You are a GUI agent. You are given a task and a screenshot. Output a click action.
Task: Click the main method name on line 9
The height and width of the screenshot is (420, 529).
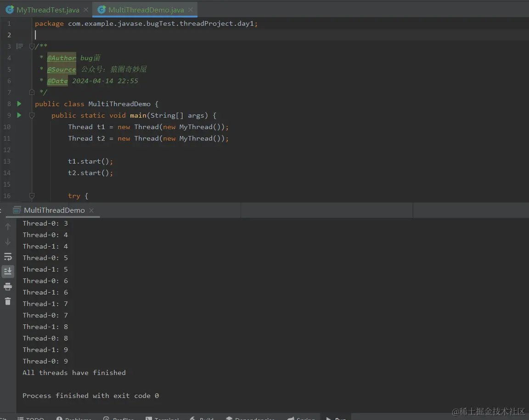pyautogui.click(x=138, y=115)
